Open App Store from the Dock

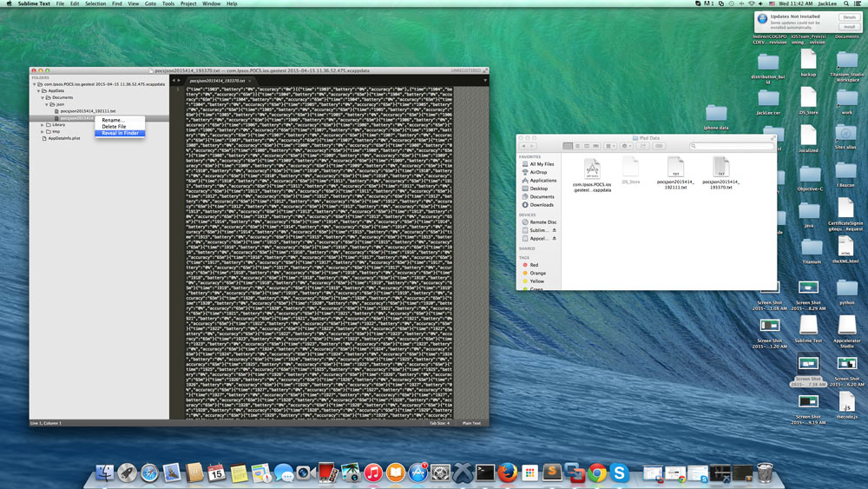tap(418, 473)
